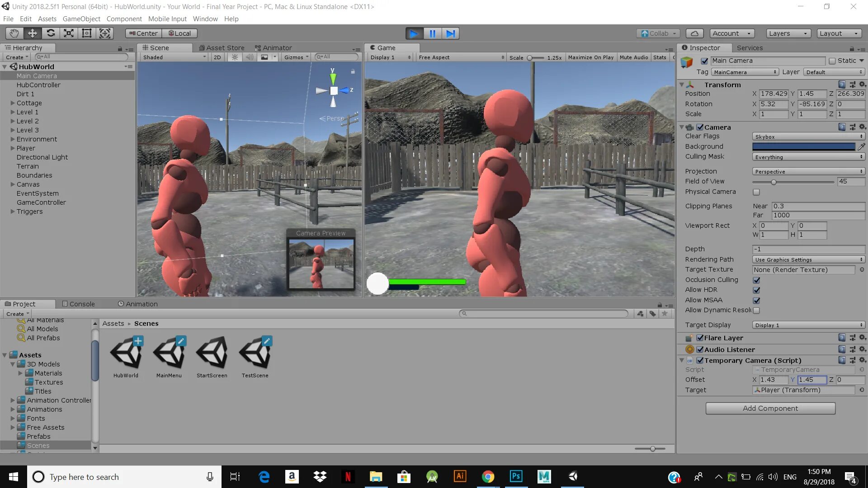Image resolution: width=868 pixels, height=488 pixels.
Task: Click the Account dropdown in top toolbar
Action: (x=730, y=33)
